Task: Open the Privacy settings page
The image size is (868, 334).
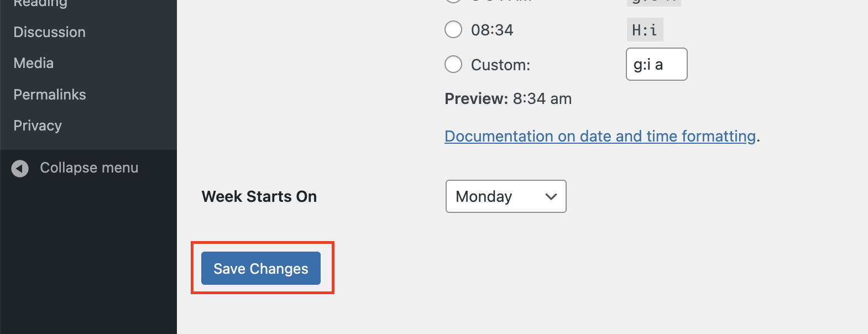Action: (37, 126)
